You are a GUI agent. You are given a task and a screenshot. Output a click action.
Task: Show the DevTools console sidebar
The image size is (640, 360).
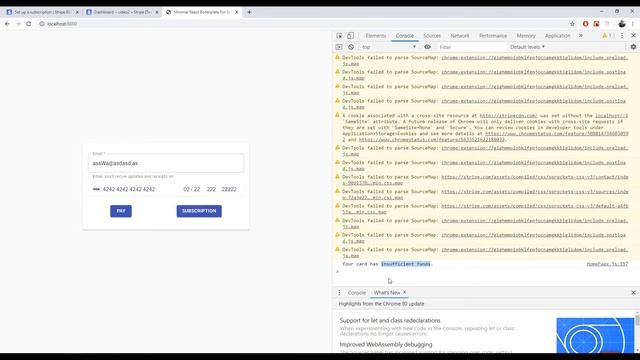point(339,47)
